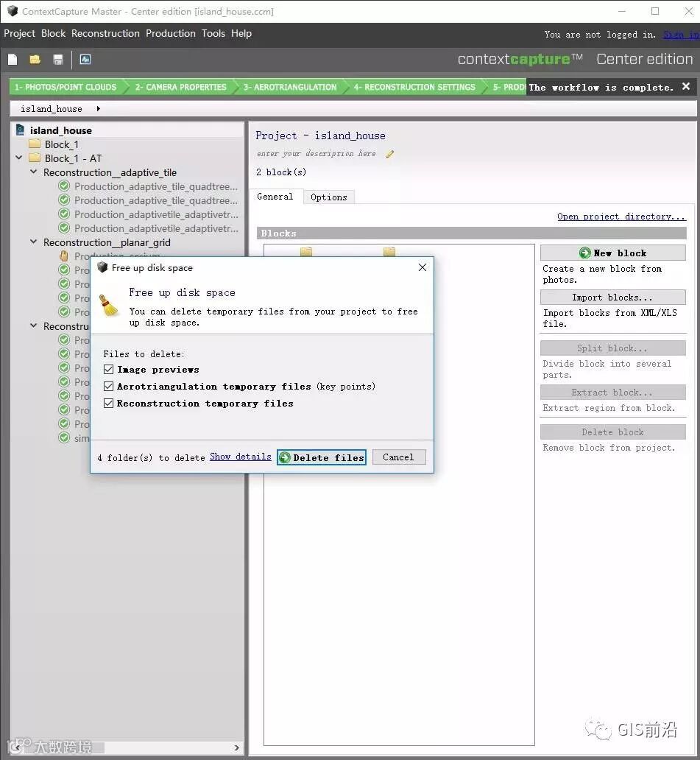The image size is (700, 760).
Task: Open the island_house breadcrumb arrow
Action: tap(98, 108)
